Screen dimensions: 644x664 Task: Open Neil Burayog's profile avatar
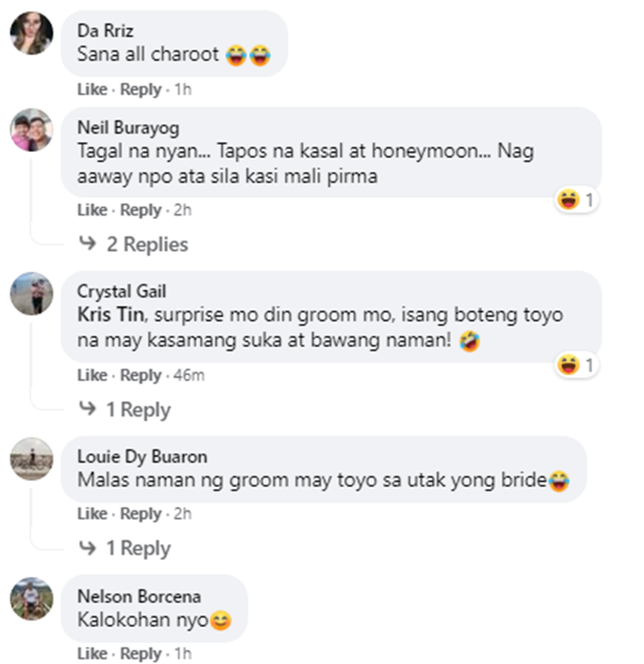point(32,130)
